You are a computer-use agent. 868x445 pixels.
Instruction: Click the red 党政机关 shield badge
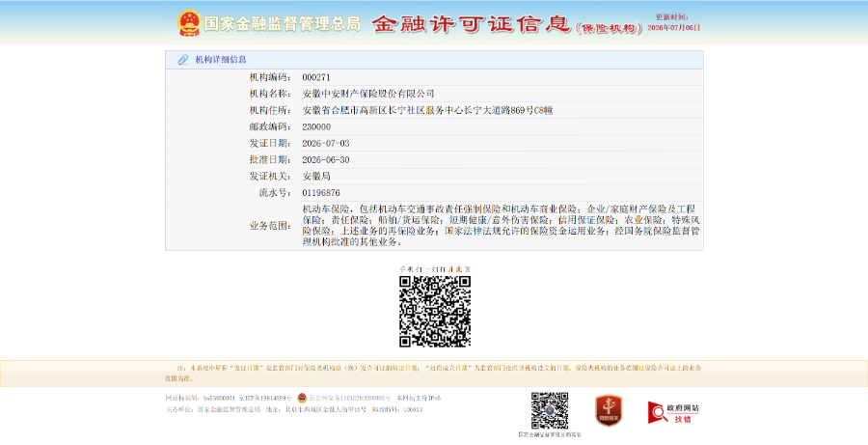coord(609,410)
